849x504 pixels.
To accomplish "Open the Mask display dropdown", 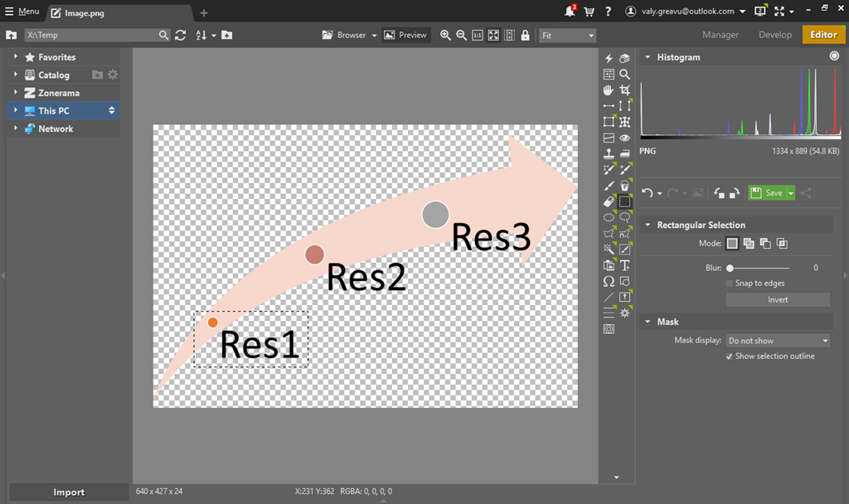I will (777, 341).
